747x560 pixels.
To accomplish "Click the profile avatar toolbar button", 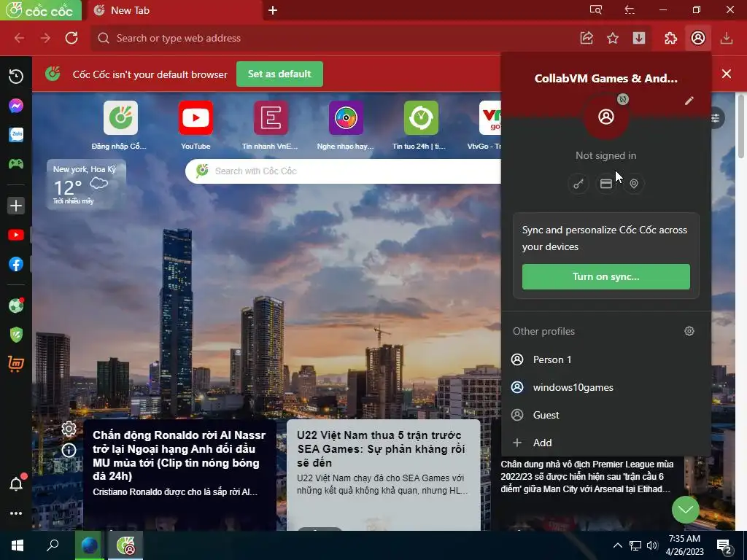I will tap(698, 38).
